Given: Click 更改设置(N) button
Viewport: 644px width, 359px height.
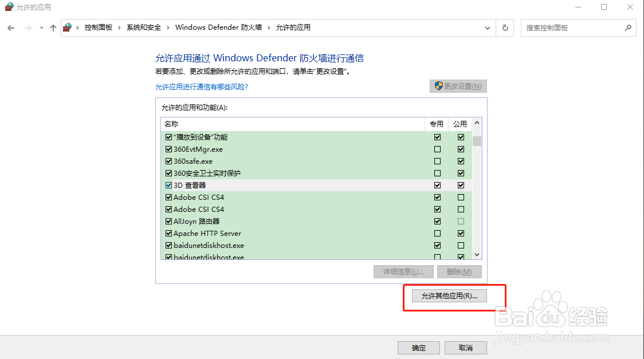Looking at the screenshot, I should click(458, 86).
